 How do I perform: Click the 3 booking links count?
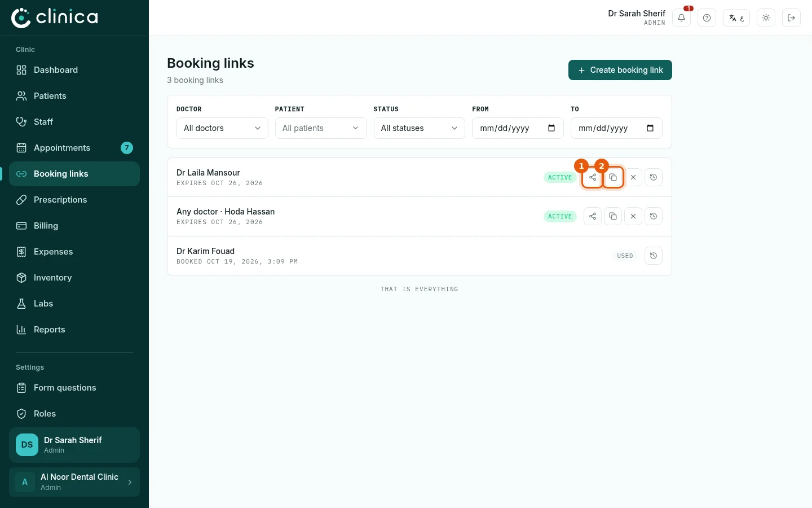click(195, 80)
